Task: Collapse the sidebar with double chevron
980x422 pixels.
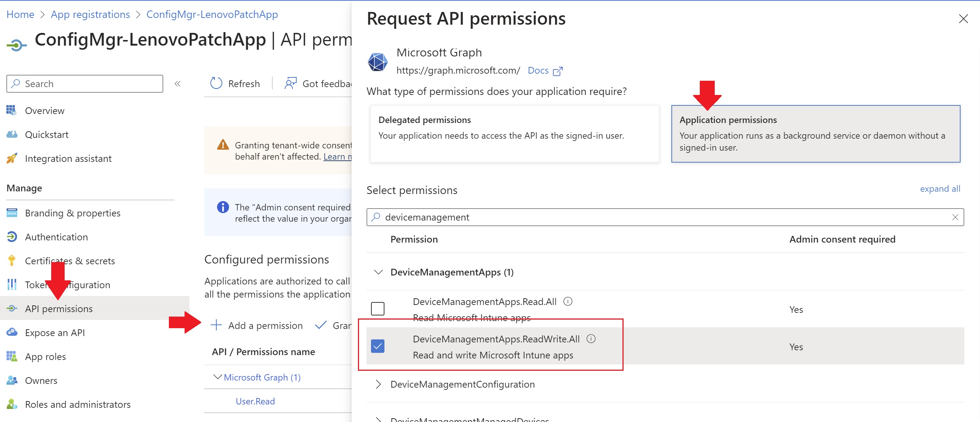Action: click(177, 84)
